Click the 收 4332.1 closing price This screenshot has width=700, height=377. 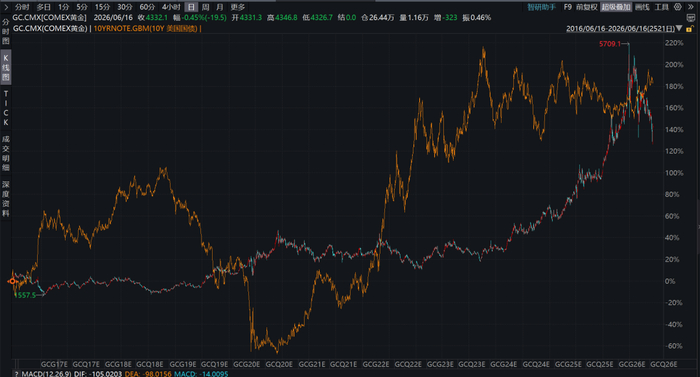(x=153, y=18)
